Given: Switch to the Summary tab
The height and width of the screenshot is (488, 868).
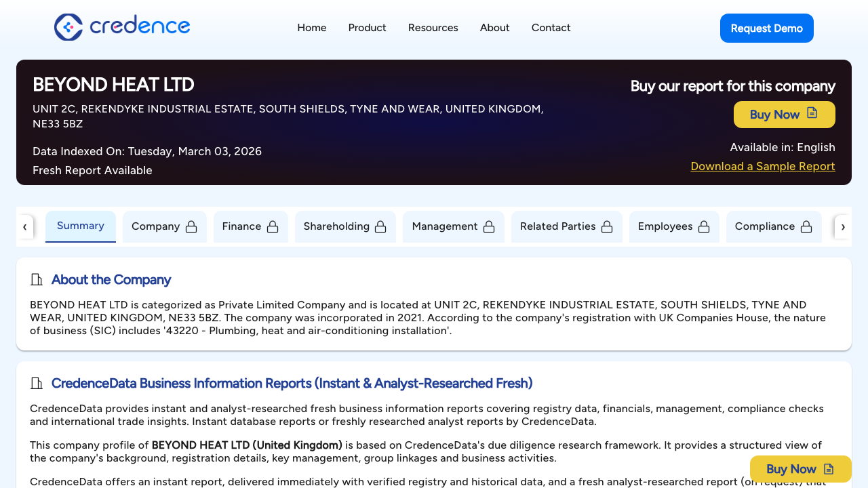Looking at the screenshot, I should tap(80, 226).
